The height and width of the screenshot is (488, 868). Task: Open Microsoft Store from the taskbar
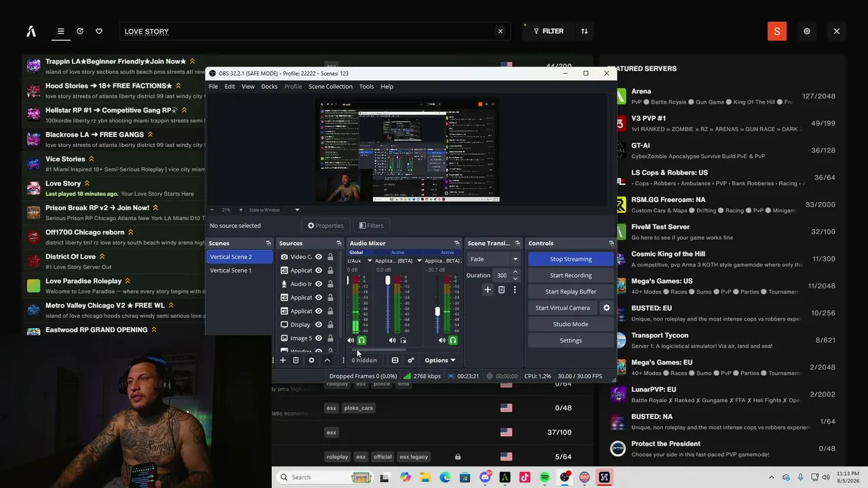[x=465, y=477]
